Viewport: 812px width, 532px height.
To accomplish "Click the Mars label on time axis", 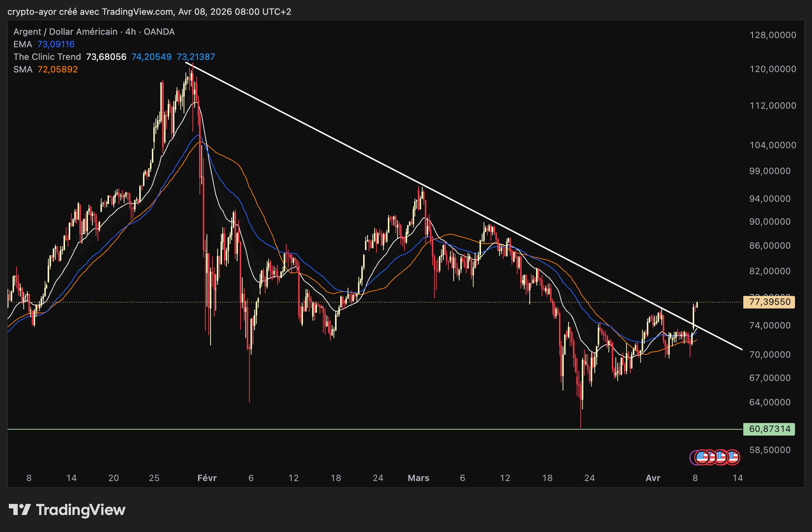I will 418,478.
